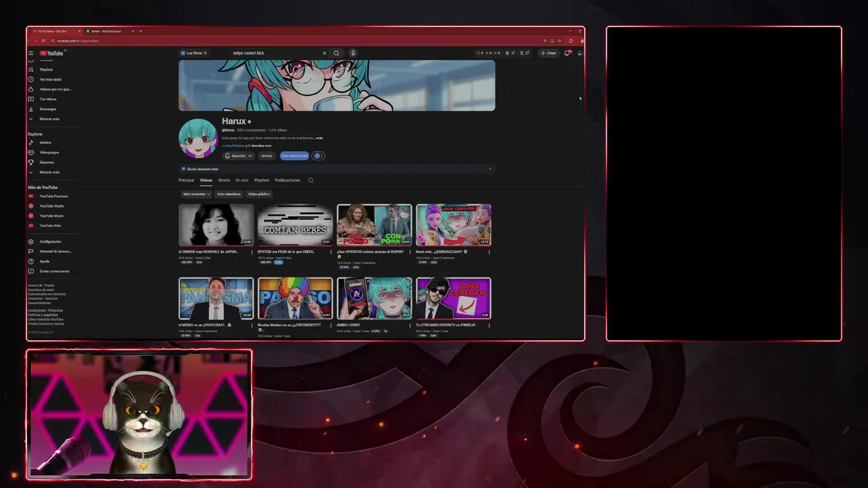Select the Videos channel tab
Image resolution: width=868 pixels, height=488 pixels.
(x=206, y=180)
